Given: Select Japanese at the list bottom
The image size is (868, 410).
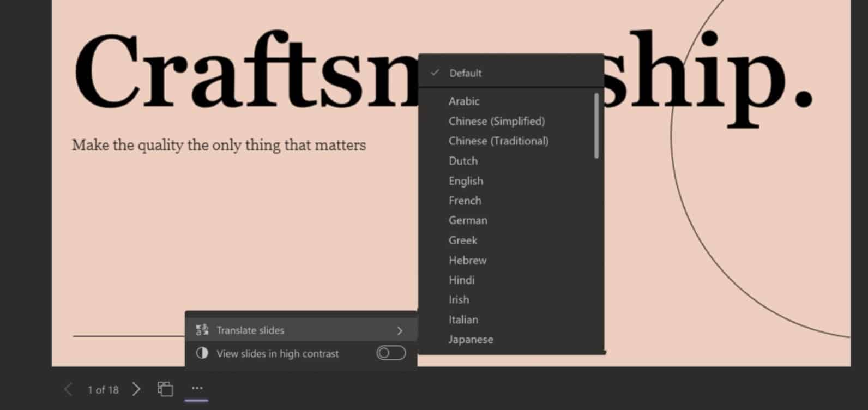Looking at the screenshot, I should tap(470, 339).
